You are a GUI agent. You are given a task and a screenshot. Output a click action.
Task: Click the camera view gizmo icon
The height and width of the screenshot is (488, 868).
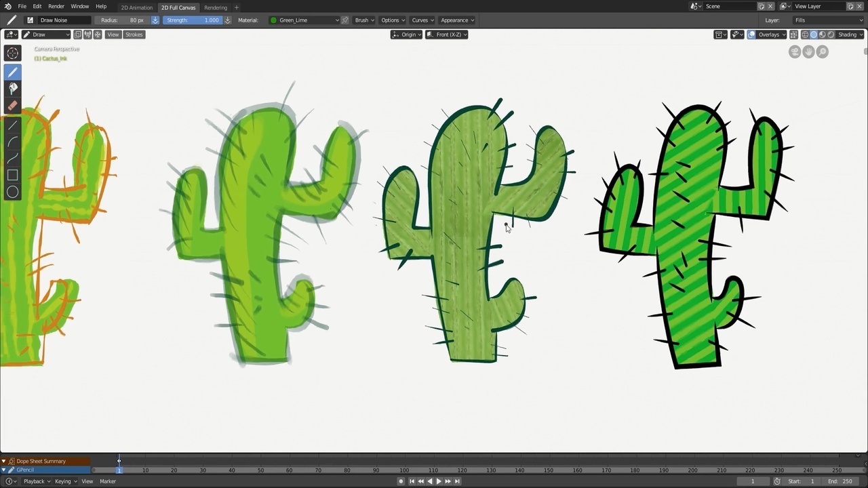pos(795,52)
